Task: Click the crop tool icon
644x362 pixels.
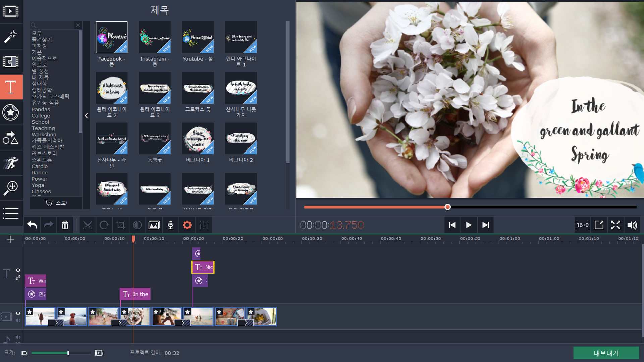Action: point(121,225)
